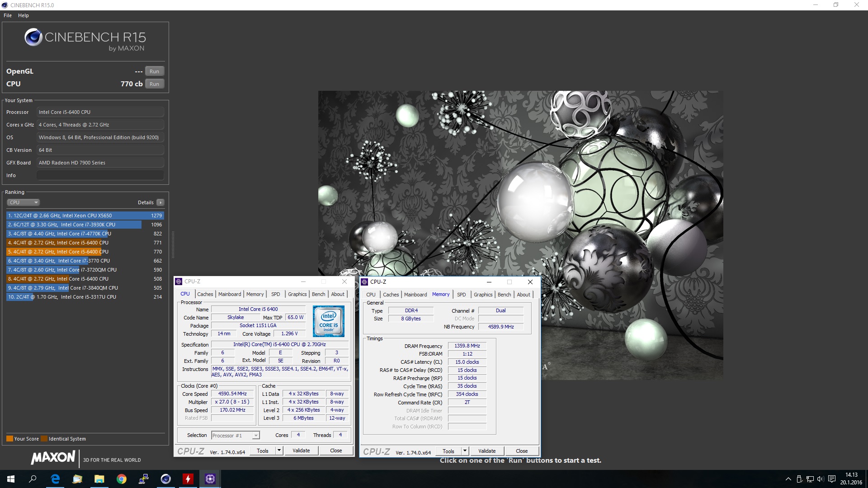868x488 pixels.
Task: Open volume control in system tray
Action: click(x=821, y=479)
